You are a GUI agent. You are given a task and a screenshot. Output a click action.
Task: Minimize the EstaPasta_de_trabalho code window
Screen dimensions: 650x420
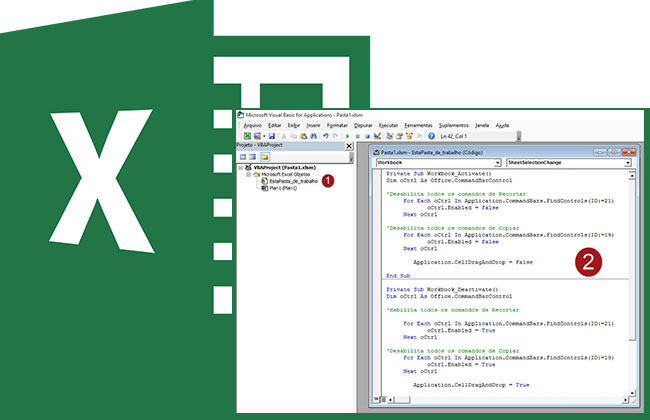coord(600,152)
